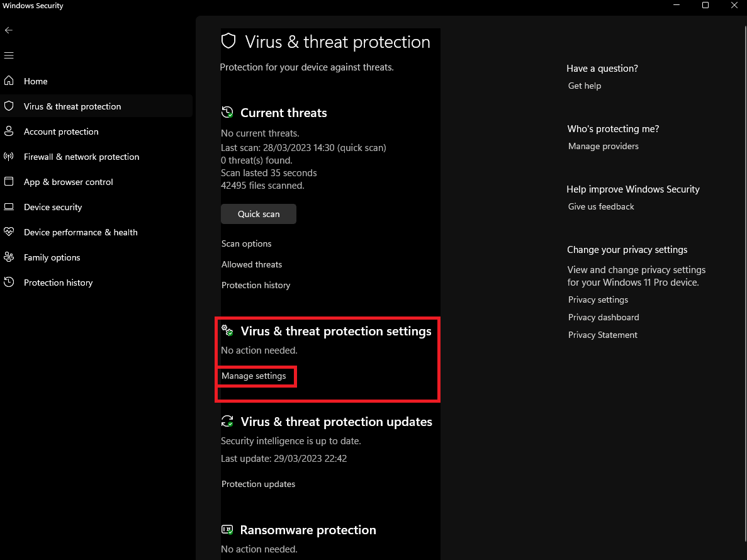Screen dimensions: 747x560
Task: Open Protection updates link
Action: tap(258, 484)
